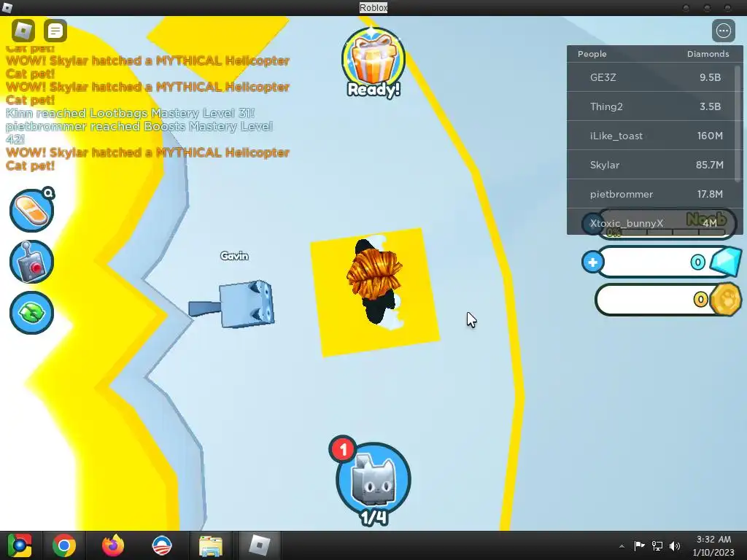Screen dimensions: 747x560
Task: Click the red notification badge showing 1
Action: [x=343, y=448]
